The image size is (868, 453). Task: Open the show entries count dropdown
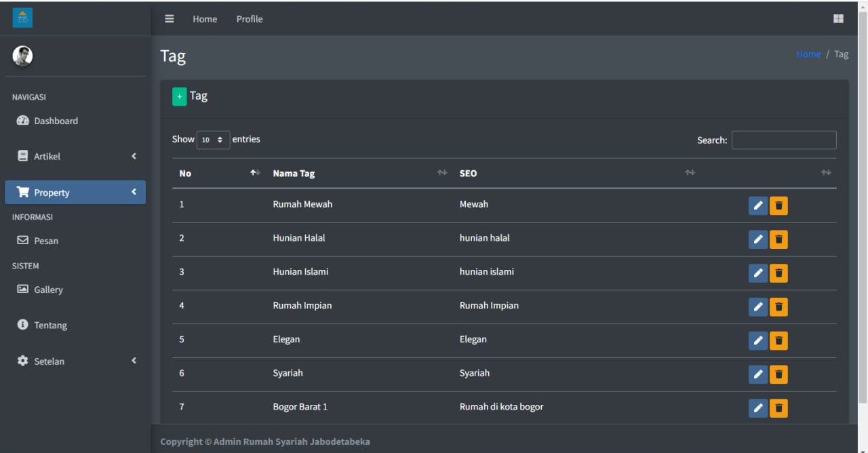point(213,140)
